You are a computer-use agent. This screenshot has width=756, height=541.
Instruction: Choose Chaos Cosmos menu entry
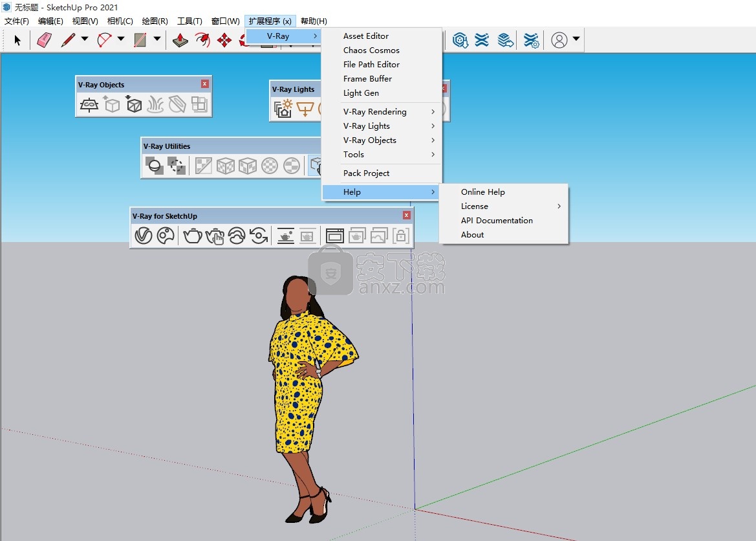pyautogui.click(x=382, y=50)
